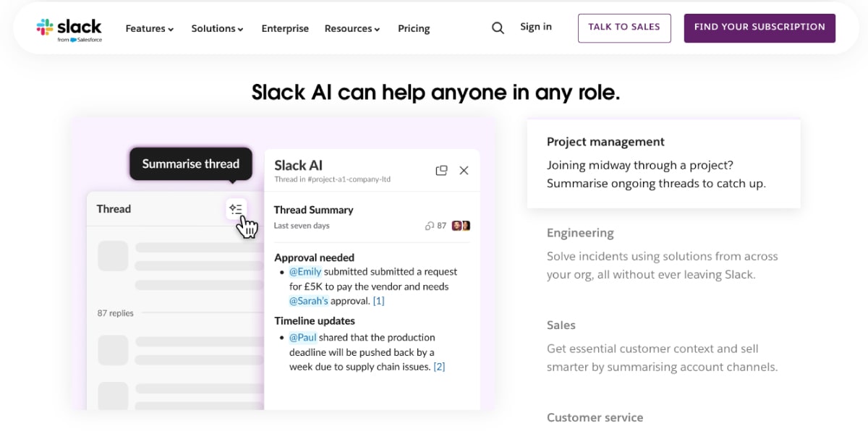
Task: Click Find Your Subscription button
Action: point(759,27)
